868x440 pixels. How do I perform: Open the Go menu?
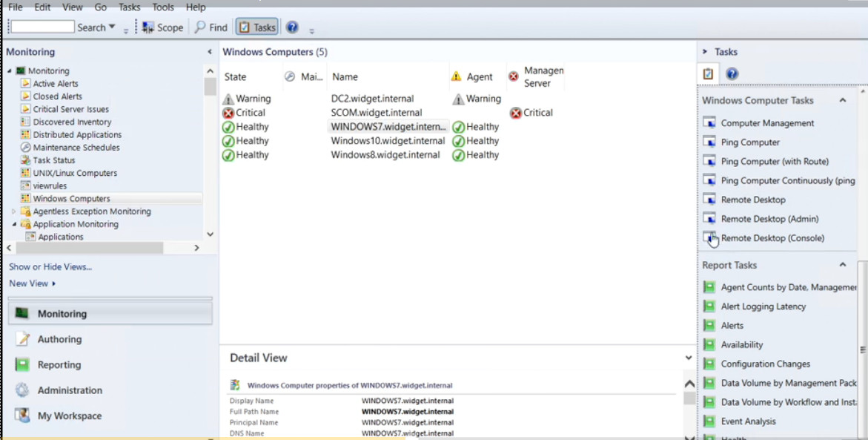click(100, 7)
